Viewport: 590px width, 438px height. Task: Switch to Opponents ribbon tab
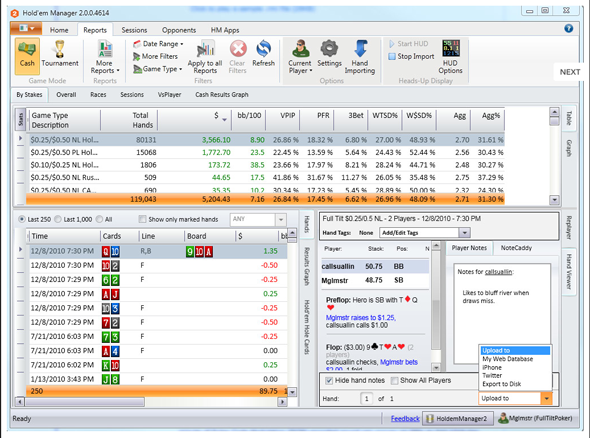tap(179, 30)
